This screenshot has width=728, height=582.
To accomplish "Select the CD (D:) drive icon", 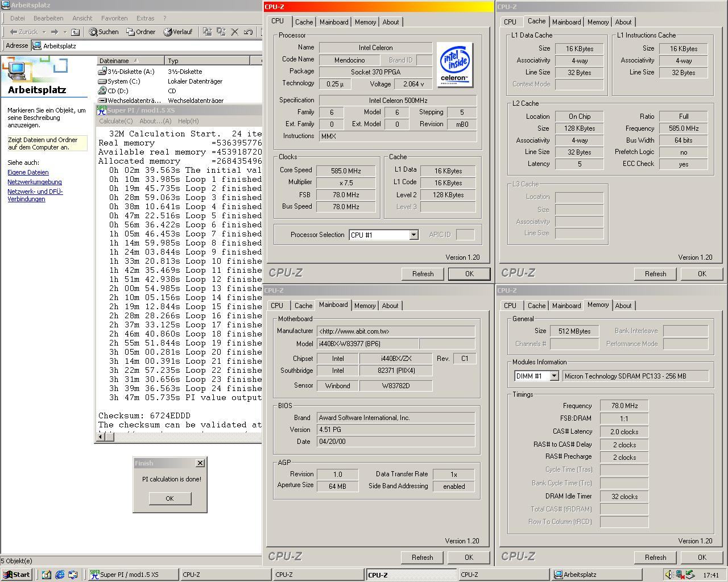I will (x=102, y=91).
